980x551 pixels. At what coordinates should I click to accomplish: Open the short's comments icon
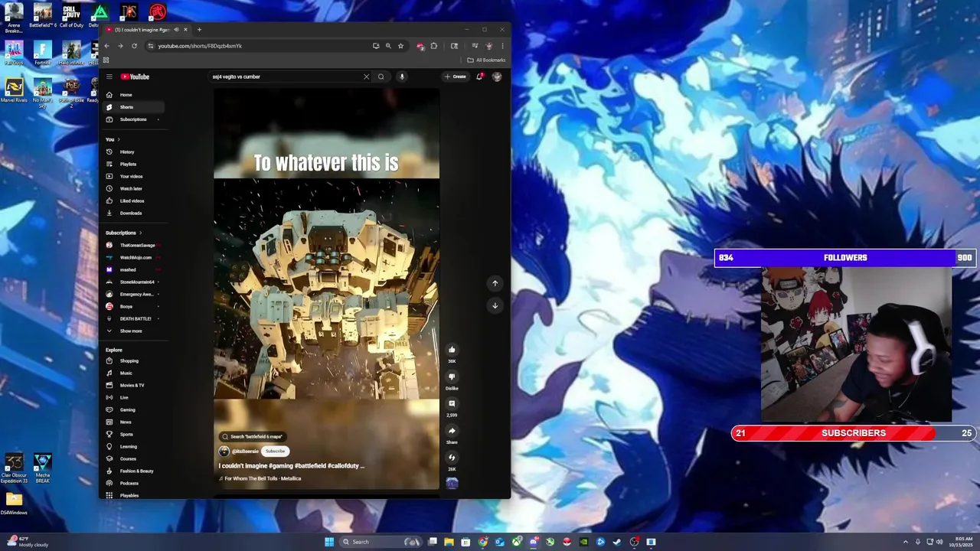click(x=452, y=403)
